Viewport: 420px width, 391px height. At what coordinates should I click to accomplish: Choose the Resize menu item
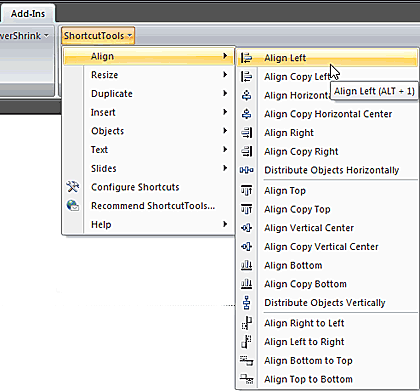(149, 75)
